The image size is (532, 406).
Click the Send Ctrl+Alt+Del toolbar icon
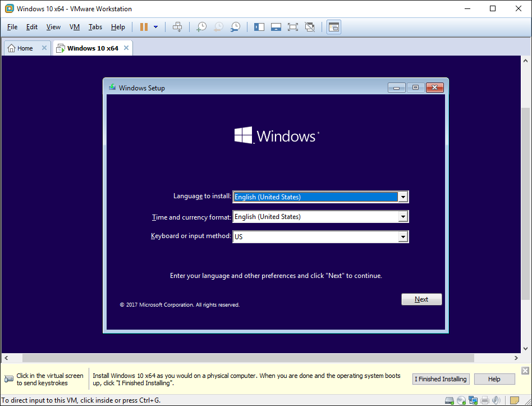tap(177, 27)
